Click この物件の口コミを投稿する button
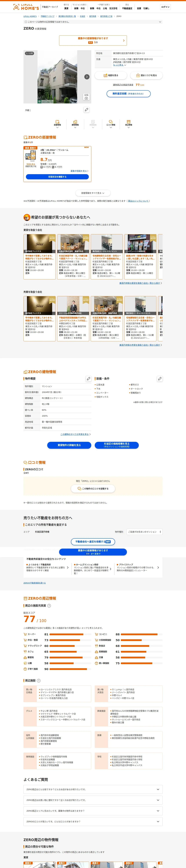The image size is (186, 868). pyautogui.click(x=93, y=489)
